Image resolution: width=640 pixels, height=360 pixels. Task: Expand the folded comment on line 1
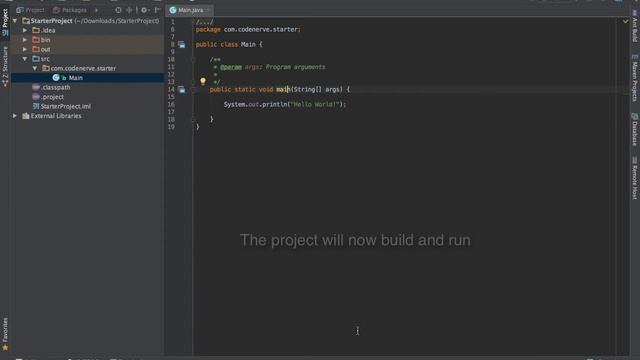[x=204, y=22]
